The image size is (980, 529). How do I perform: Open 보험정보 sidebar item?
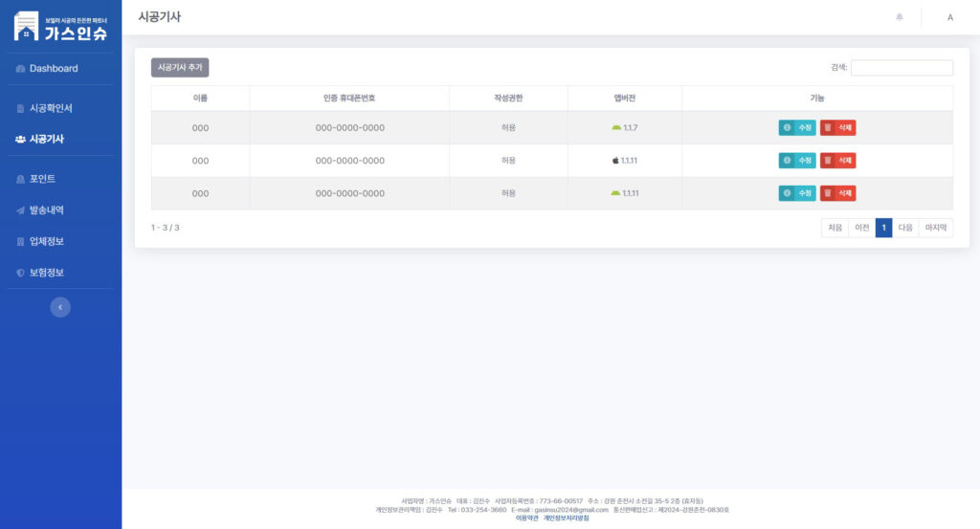pos(46,273)
